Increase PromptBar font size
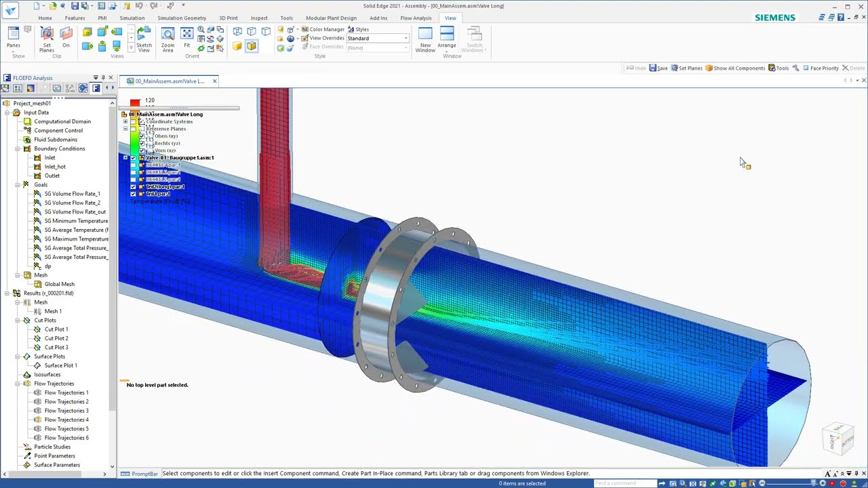The image size is (868, 488). coord(829,473)
